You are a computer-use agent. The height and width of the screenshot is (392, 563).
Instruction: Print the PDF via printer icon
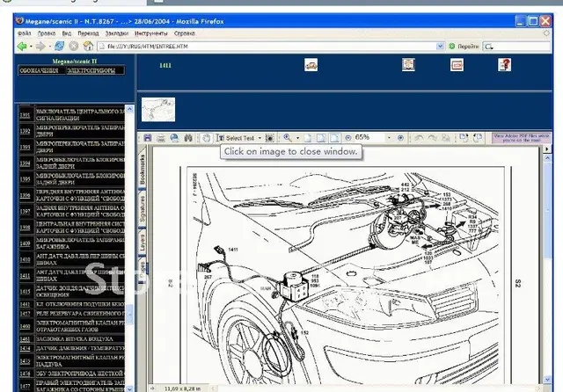click(x=161, y=138)
